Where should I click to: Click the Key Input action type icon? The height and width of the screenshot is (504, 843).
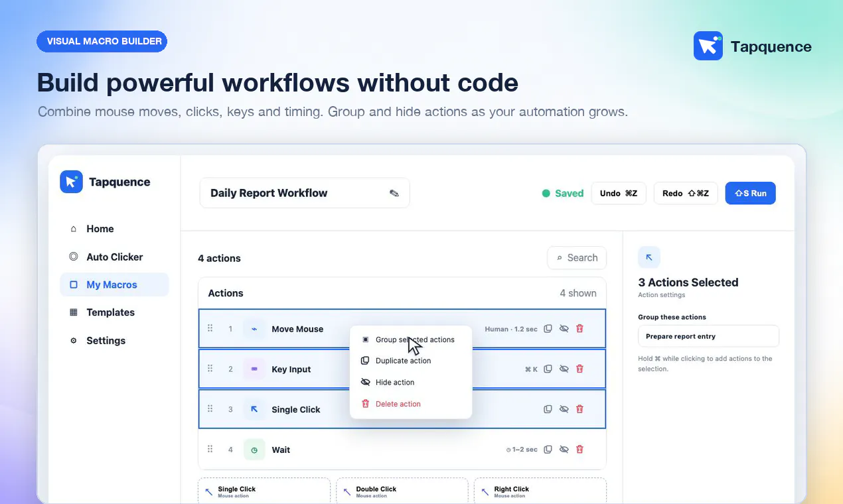click(254, 369)
